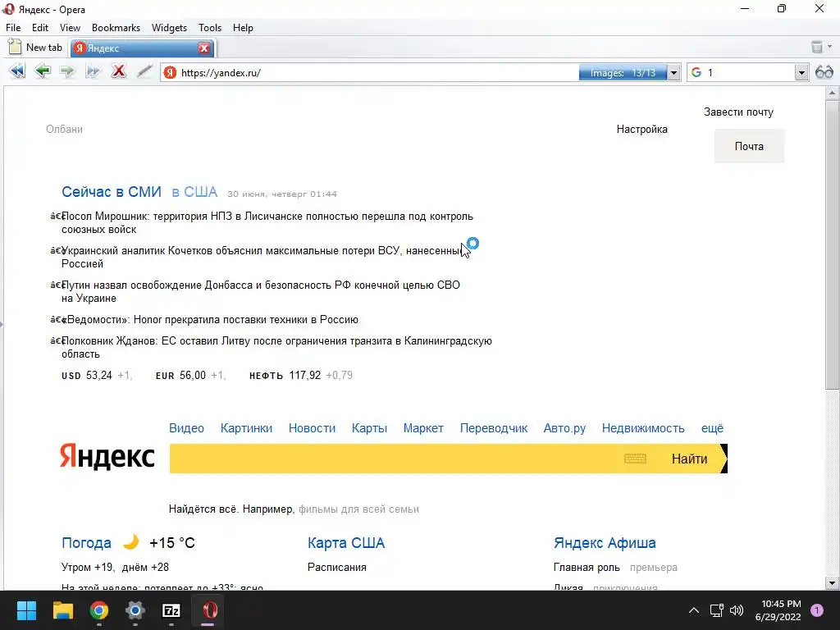Open the Bookmarks menu
The image size is (840, 630).
point(116,28)
